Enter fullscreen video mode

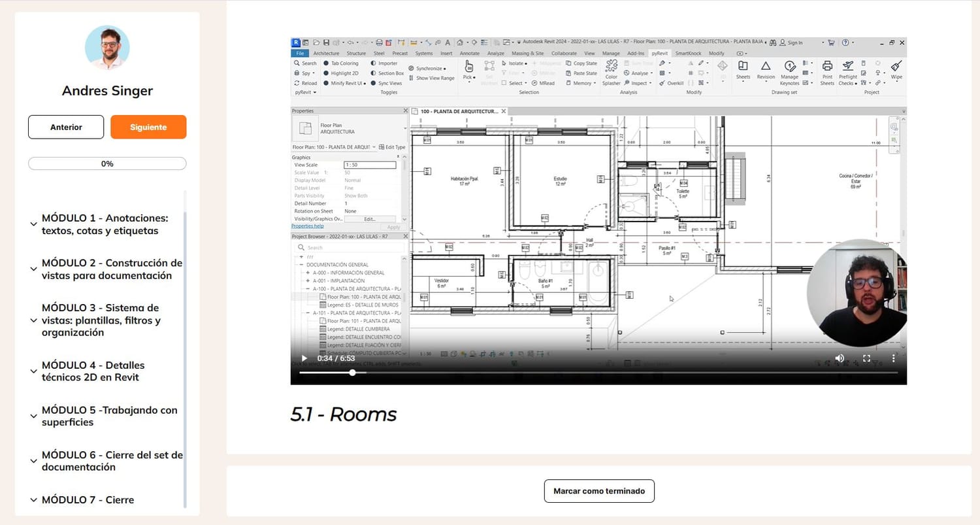(x=866, y=358)
